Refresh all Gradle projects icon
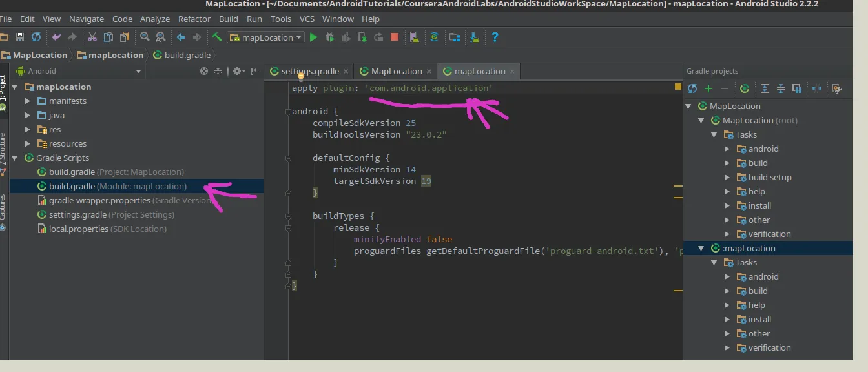 [x=692, y=88]
